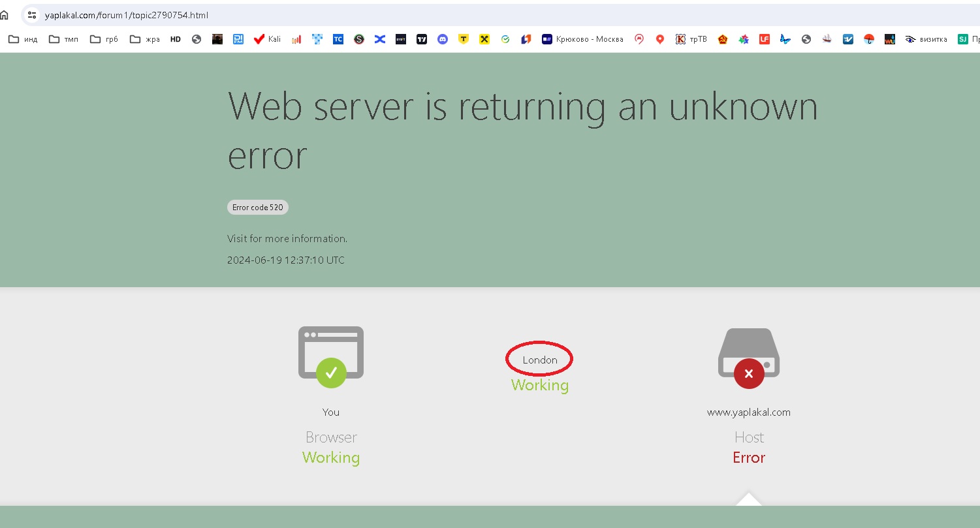This screenshot has height=528, width=980.
Task: Click the blue butterfly bookmark
Action: pyautogui.click(x=785, y=39)
